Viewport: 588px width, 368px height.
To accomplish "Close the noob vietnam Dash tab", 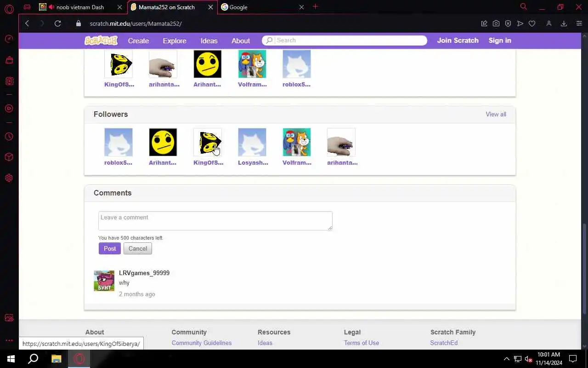I will 120,7.
